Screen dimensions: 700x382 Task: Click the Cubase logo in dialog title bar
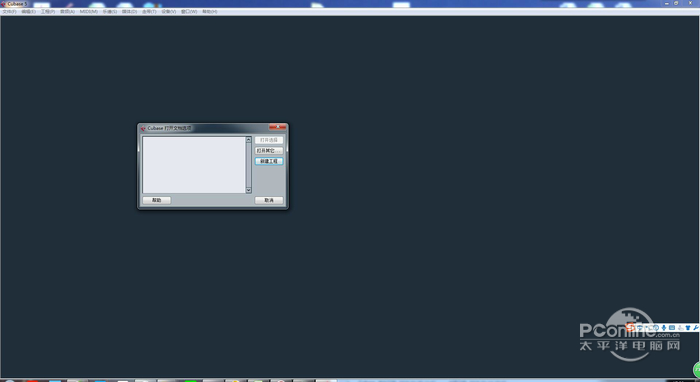pos(143,129)
